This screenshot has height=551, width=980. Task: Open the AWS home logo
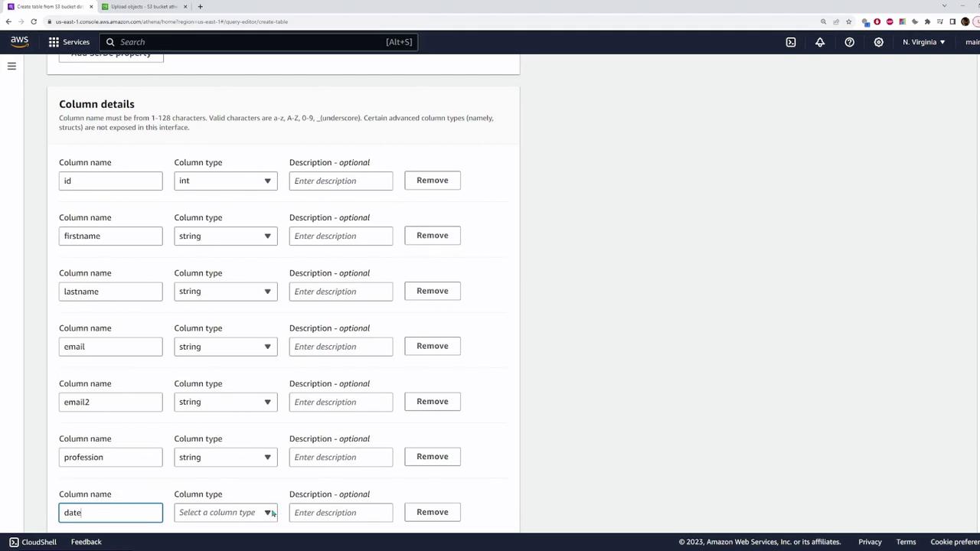(x=19, y=41)
